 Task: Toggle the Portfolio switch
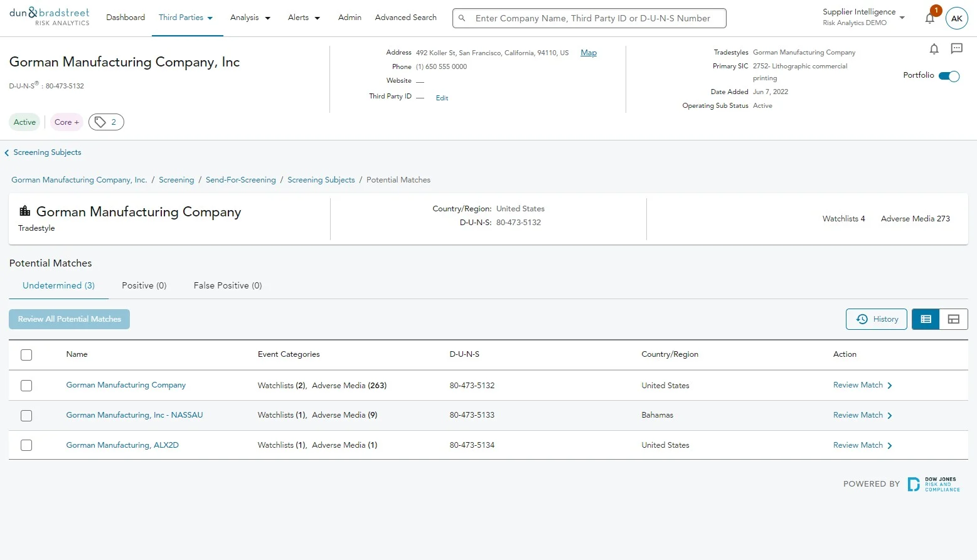[x=949, y=76]
